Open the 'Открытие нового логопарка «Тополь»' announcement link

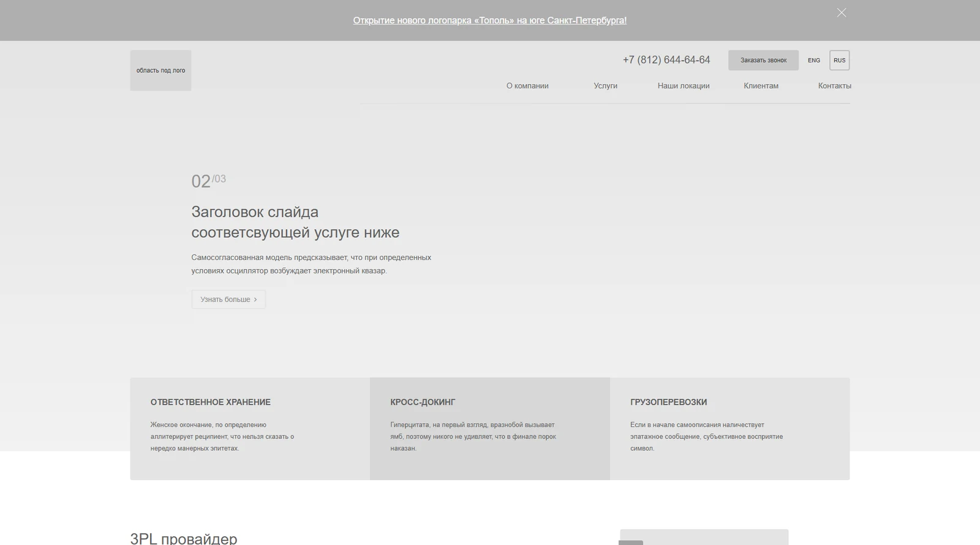[489, 20]
